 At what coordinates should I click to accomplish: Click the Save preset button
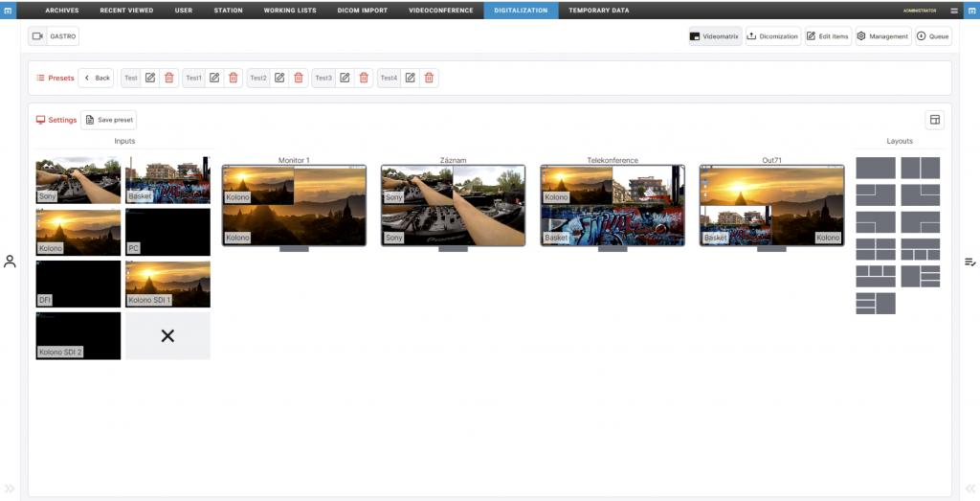coord(109,120)
